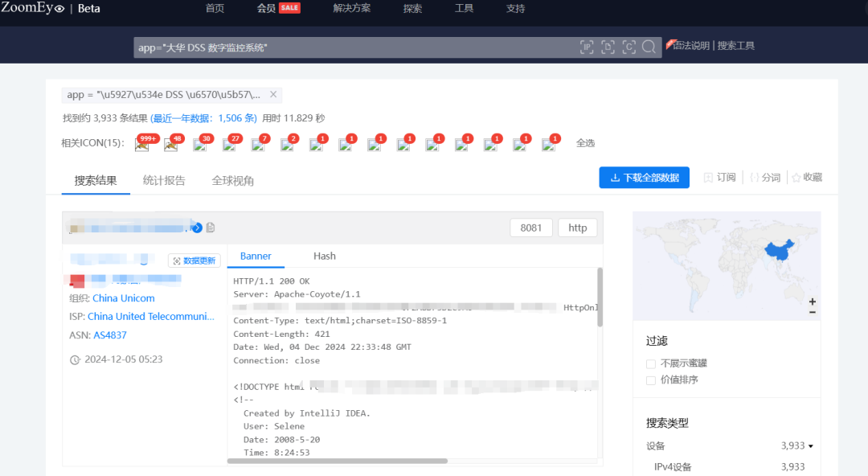Remove the app filter tag with X
868x476 pixels.
click(273, 95)
